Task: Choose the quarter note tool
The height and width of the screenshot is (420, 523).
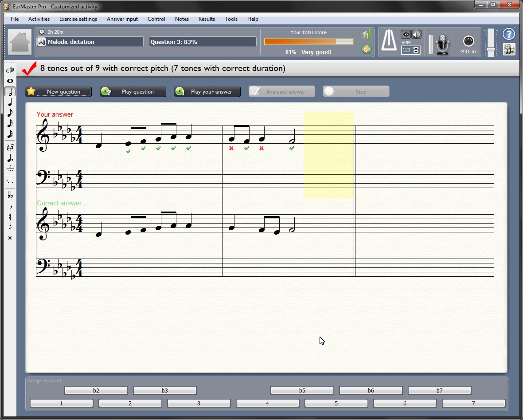Action: tap(10, 102)
